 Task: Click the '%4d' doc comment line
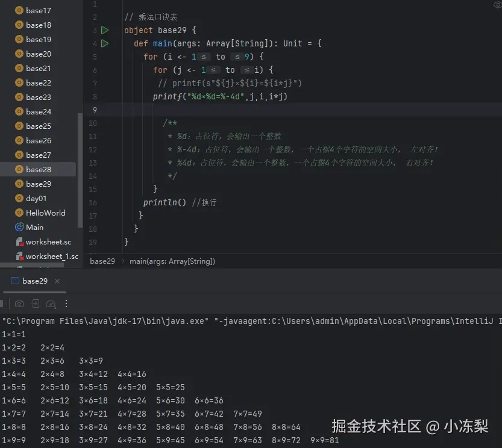coord(300,163)
